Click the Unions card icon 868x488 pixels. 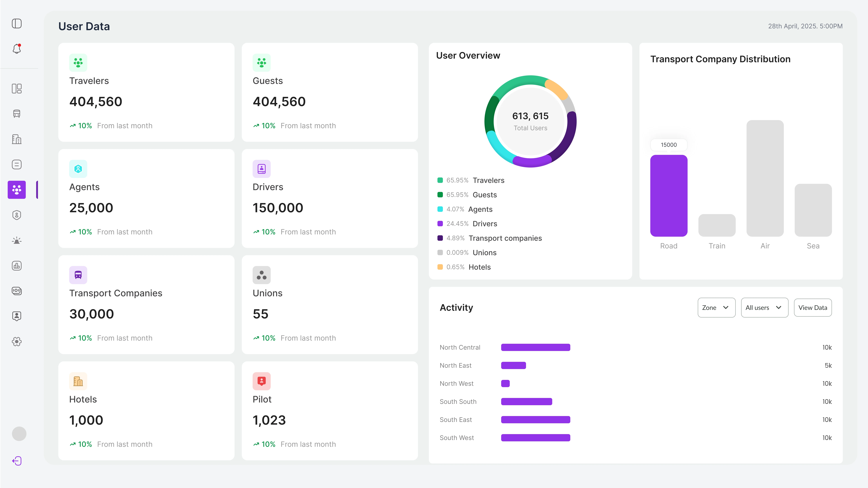[x=261, y=275]
